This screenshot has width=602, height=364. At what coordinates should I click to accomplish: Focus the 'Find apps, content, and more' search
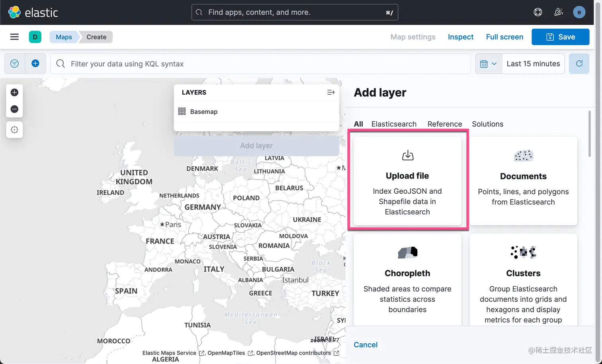[295, 12]
